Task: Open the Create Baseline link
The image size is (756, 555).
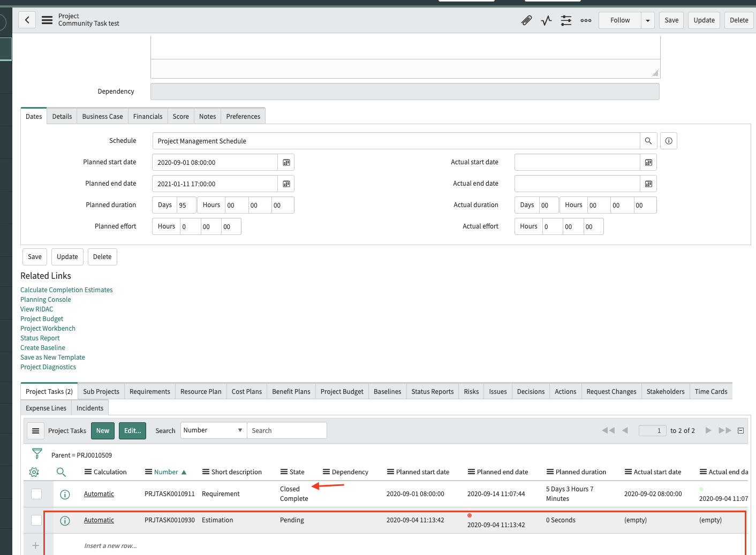Action: point(43,348)
